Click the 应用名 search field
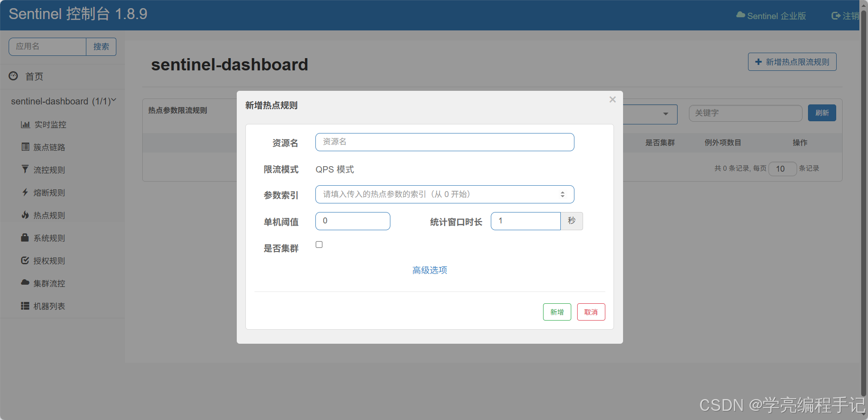868x420 pixels. tap(47, 46)
